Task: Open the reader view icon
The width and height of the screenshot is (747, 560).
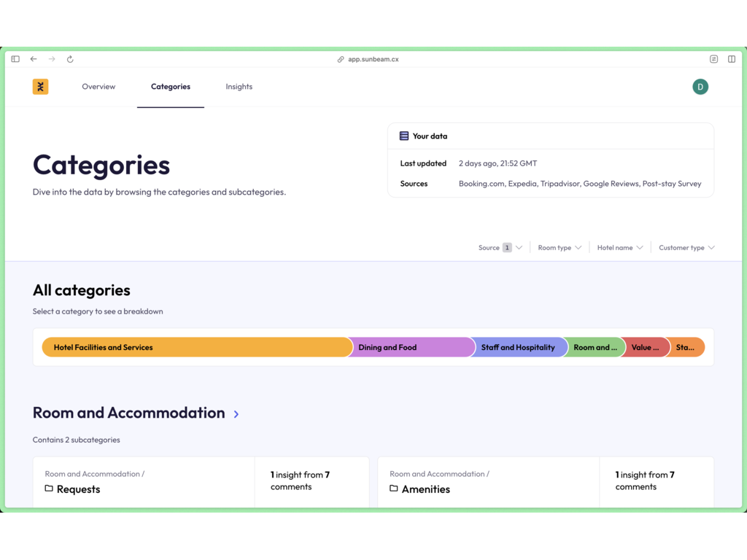Action: (713, 59)
